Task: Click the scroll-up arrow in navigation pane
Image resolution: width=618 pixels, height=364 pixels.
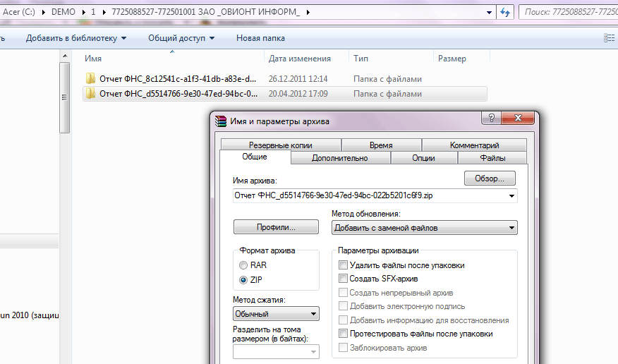Action: [x=65, y=56]
